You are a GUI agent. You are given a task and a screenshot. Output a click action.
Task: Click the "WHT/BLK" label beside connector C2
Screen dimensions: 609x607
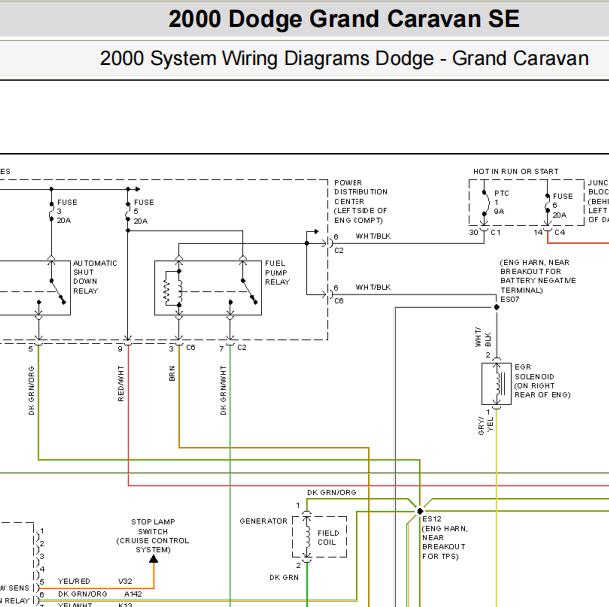point(373,236)
